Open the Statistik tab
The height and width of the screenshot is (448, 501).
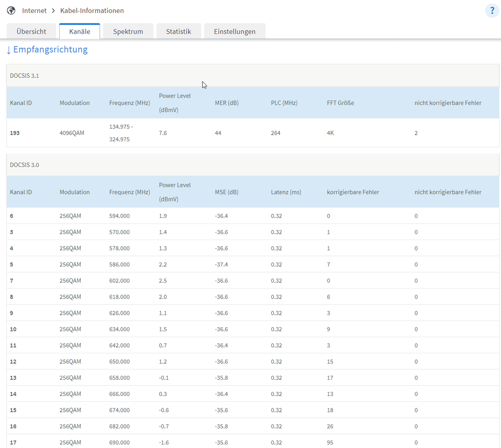[x=179, y=31]
